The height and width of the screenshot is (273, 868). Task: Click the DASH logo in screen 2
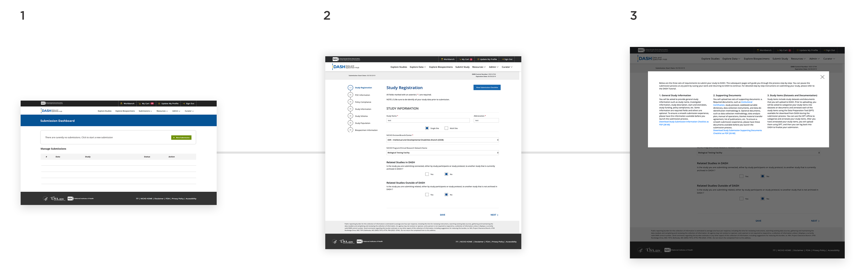[346, 67]
